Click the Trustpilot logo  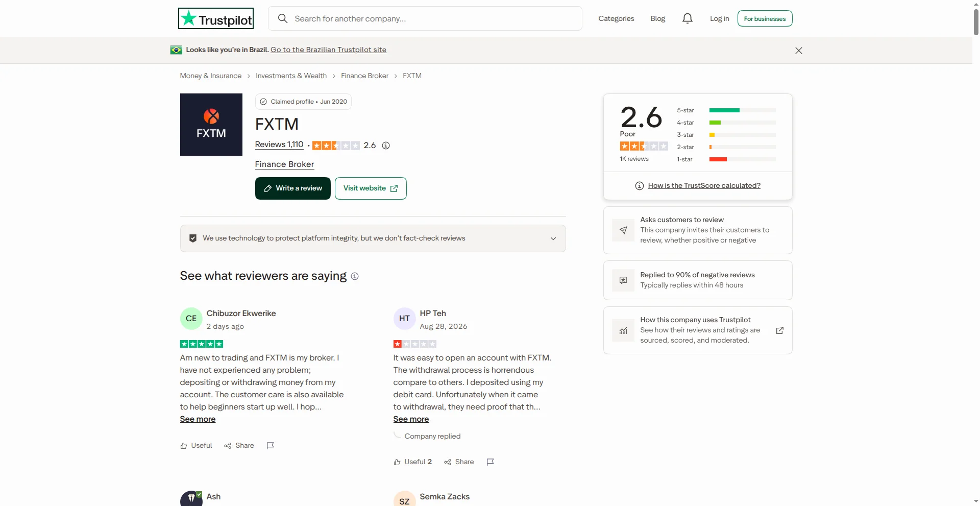(216, 18)
